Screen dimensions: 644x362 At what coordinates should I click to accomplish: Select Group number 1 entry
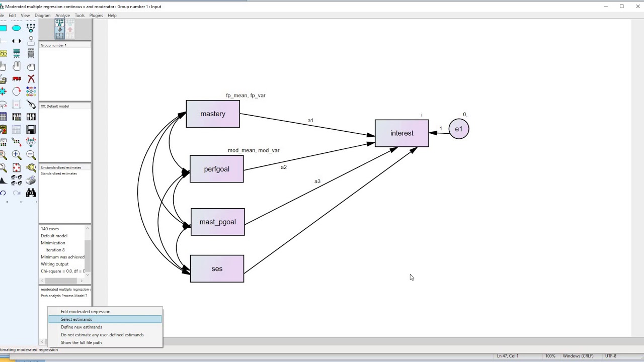[x=53, y=45]
